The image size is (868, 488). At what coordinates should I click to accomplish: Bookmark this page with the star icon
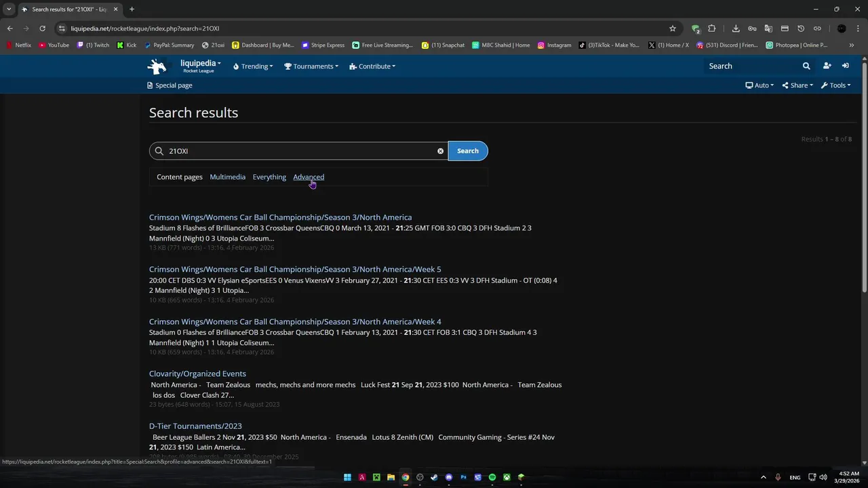coord(673,28)
